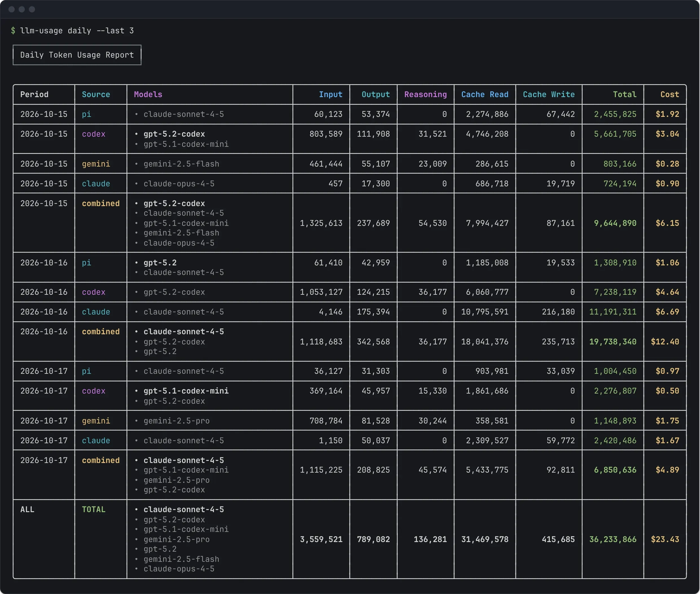Click the cost value '$4.89'
This screenshot has width=700, height=594.
(667, 470)
